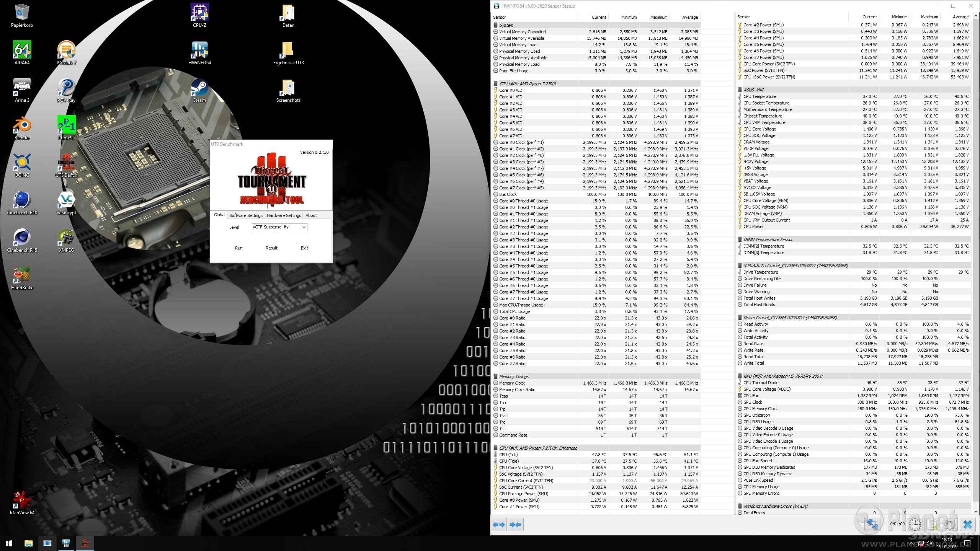Screen dimensions: 980x551
Task: Open Cinebench R10 from the desktop
Action: pyautogui.click(x=22, y=203)
